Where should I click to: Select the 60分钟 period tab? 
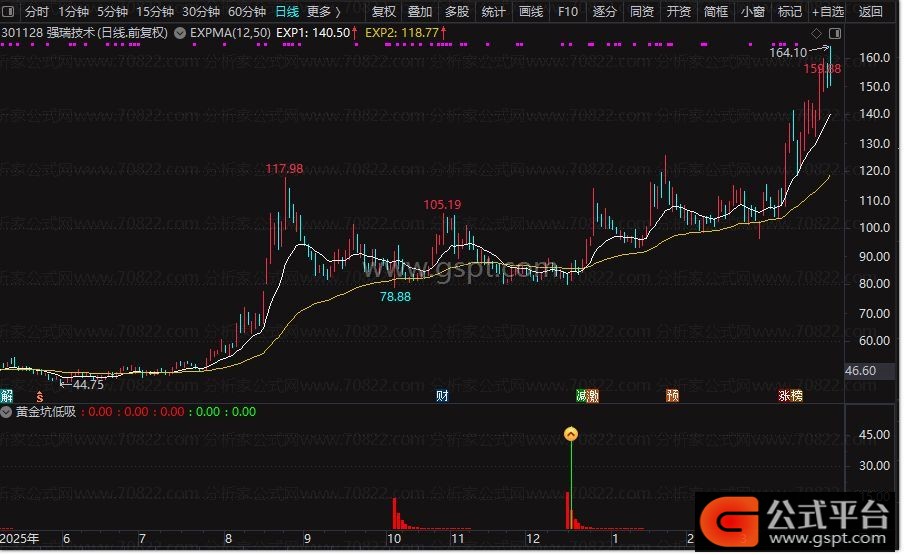click(x=247, y=12)
